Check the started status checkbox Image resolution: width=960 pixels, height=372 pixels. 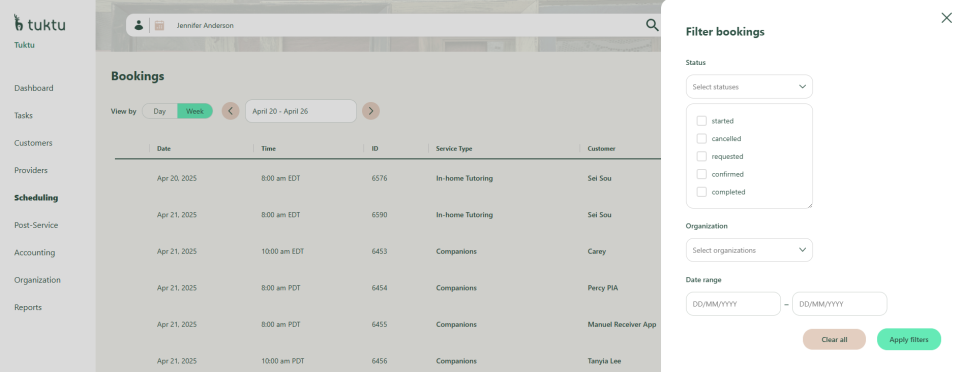click(x=702, y=121)
